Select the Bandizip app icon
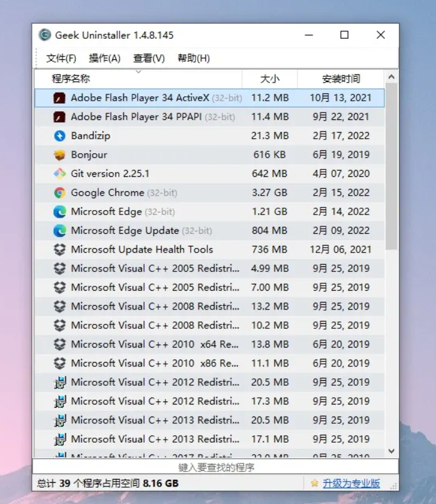Image resolution: width=436 pixels, height=504 pixels. point(59,136)
